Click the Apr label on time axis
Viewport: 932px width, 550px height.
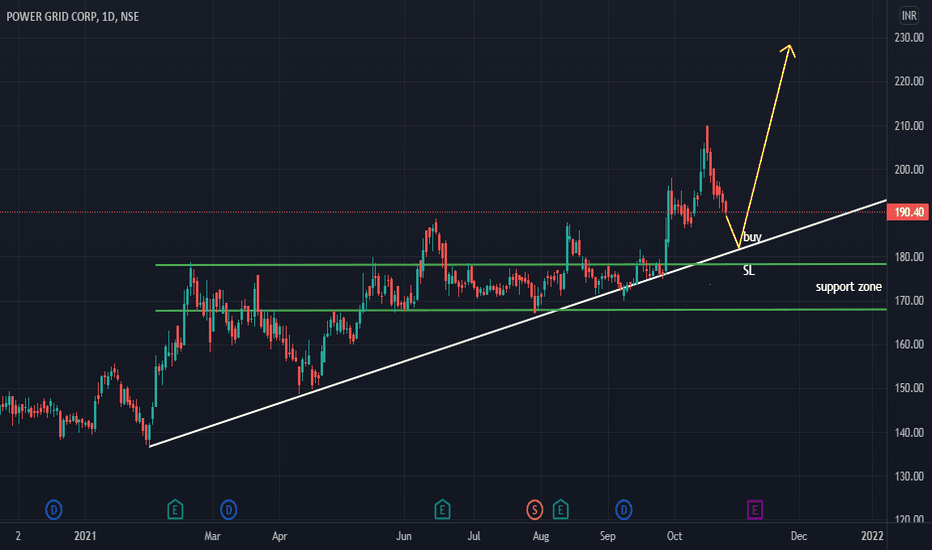[x=279, y=536]
